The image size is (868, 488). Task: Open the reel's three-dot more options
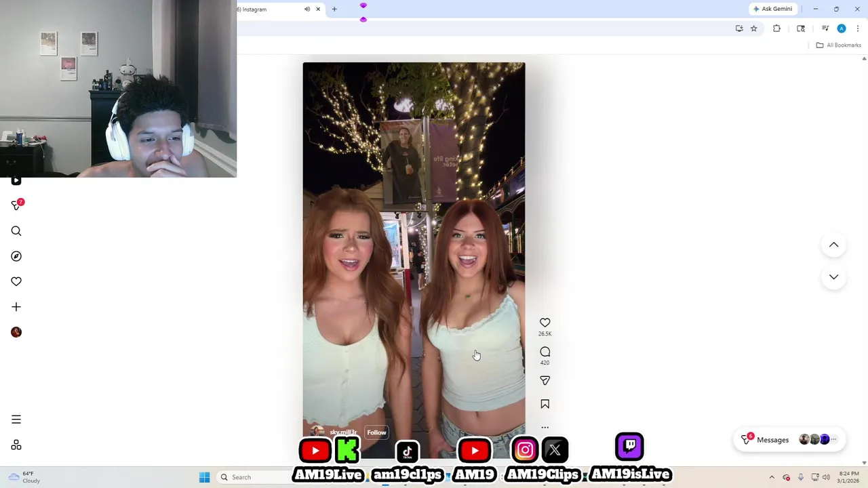[545, 428]
